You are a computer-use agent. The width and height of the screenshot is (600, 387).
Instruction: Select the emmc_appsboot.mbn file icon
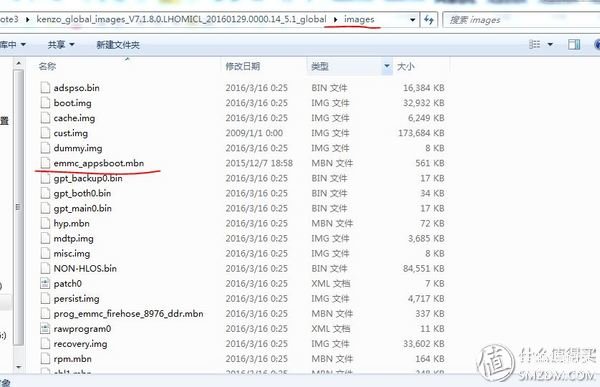click(45, 163)
